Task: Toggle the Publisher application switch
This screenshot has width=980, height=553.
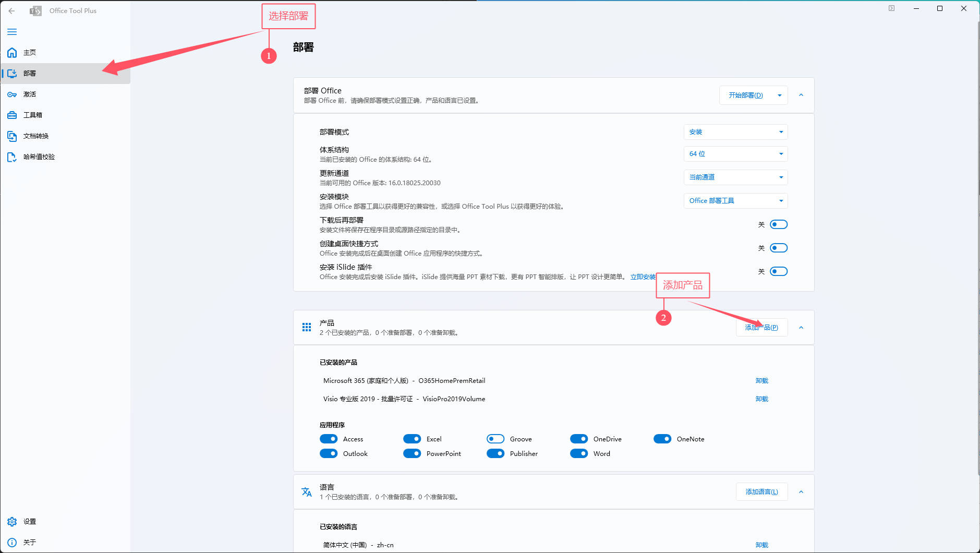Action: coord(495,454)
